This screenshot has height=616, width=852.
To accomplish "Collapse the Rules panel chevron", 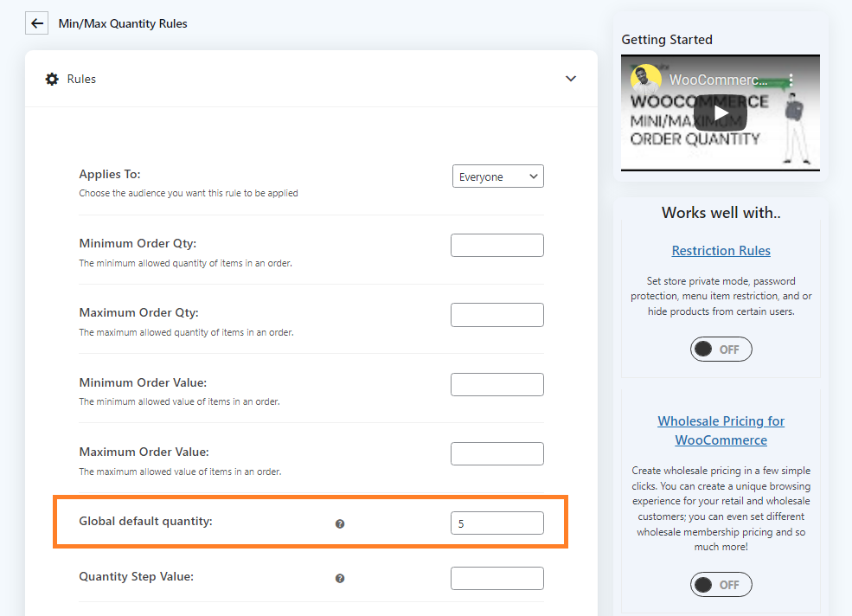I will (571, 79).
